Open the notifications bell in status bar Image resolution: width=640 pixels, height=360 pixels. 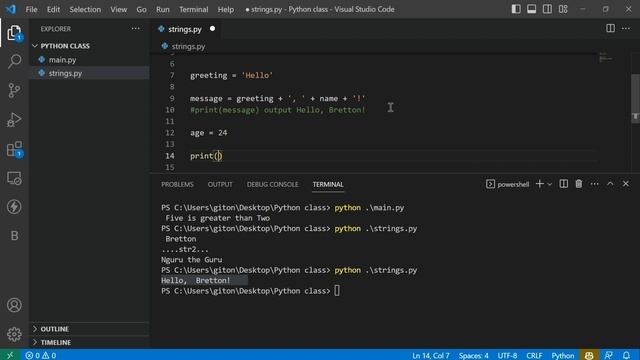point(626,355)
